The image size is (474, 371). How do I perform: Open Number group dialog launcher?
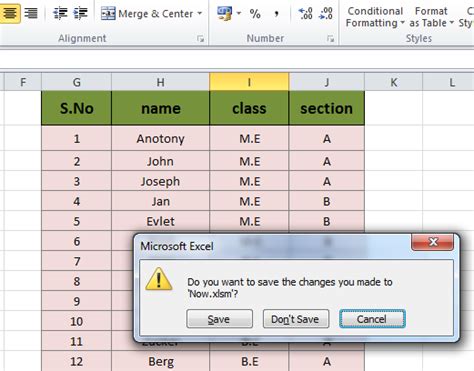330,39
